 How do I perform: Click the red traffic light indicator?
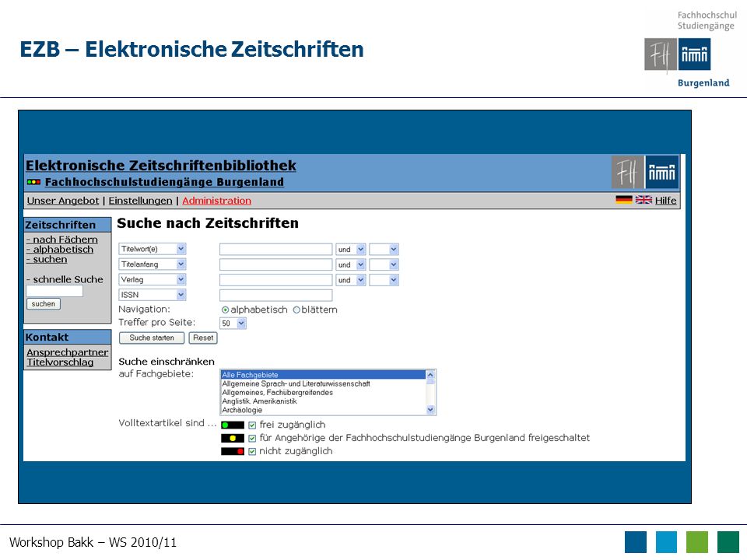(233, 451)
